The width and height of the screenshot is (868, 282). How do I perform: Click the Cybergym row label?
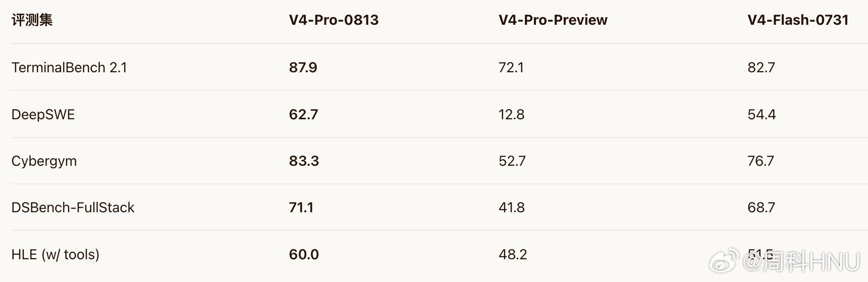tap(44, 161)
